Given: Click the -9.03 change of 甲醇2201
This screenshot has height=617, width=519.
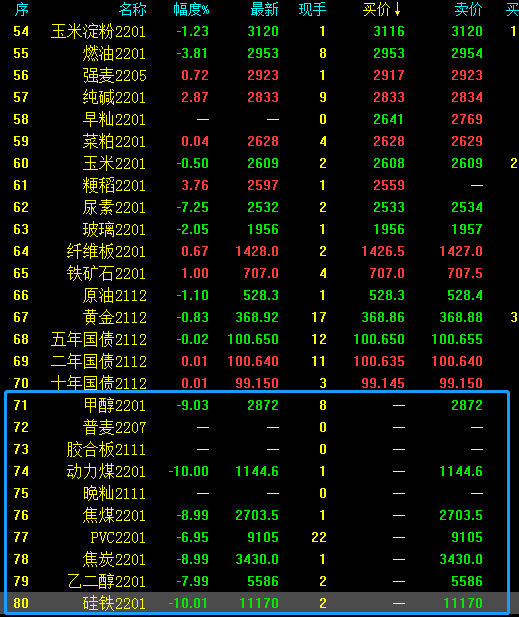Looking at the screenshot, I should click(x=192, y=405).
